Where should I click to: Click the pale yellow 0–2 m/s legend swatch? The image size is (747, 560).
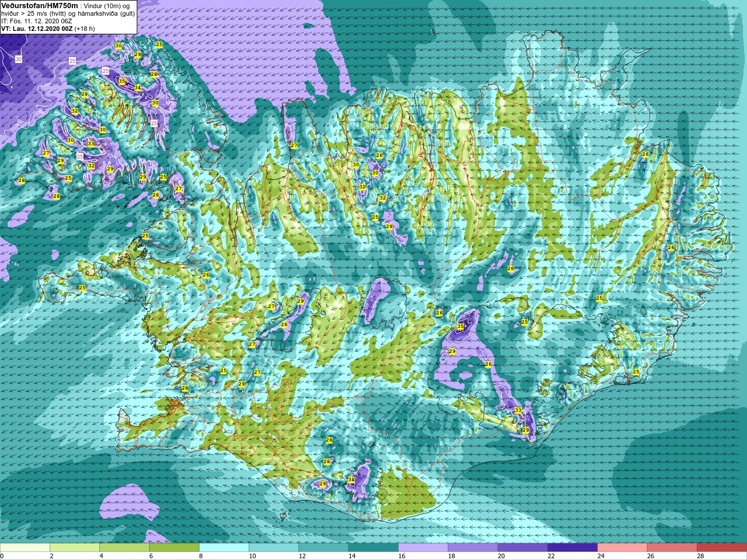[x=25, y=548]
